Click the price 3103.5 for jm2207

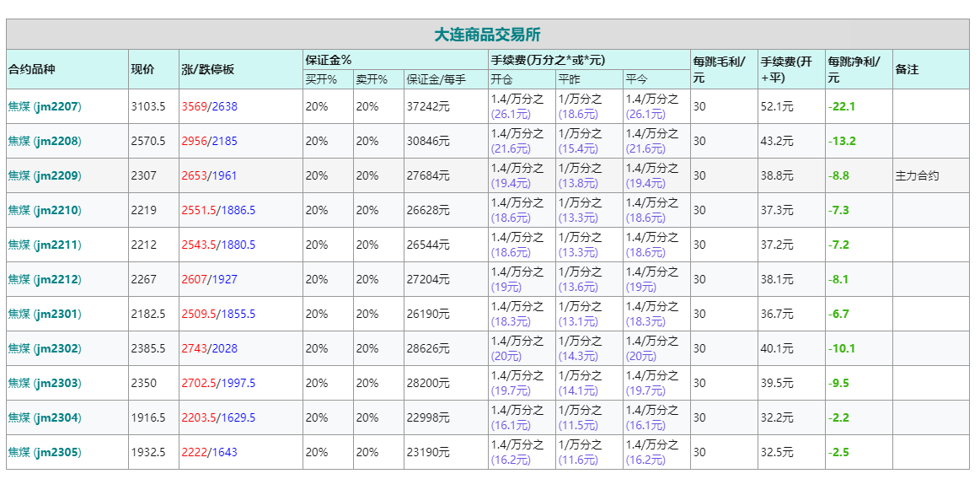(148, 107)
